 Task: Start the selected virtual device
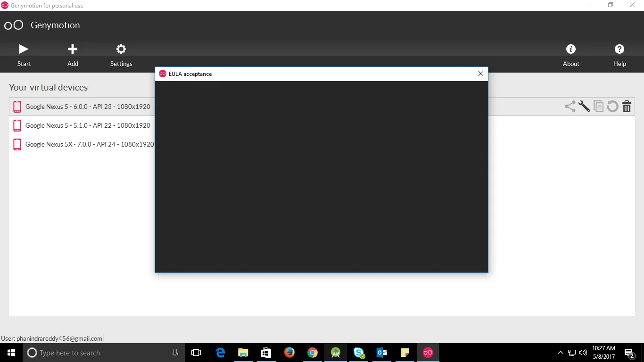[24, 55]
